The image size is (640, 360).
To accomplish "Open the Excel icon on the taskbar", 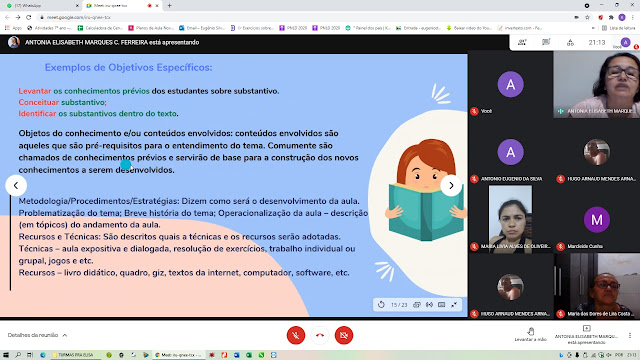I will pos(249,355).
